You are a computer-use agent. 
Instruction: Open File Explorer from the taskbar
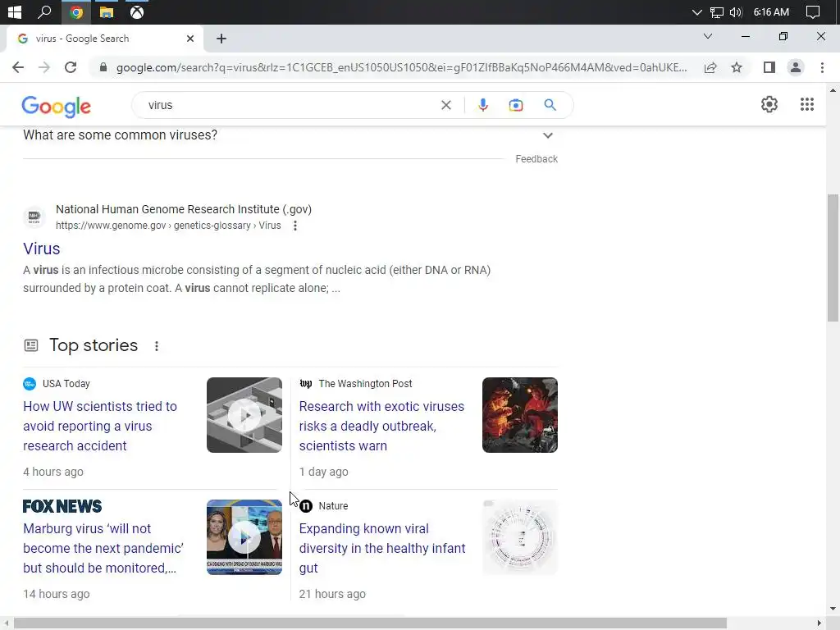pos(107,11)
